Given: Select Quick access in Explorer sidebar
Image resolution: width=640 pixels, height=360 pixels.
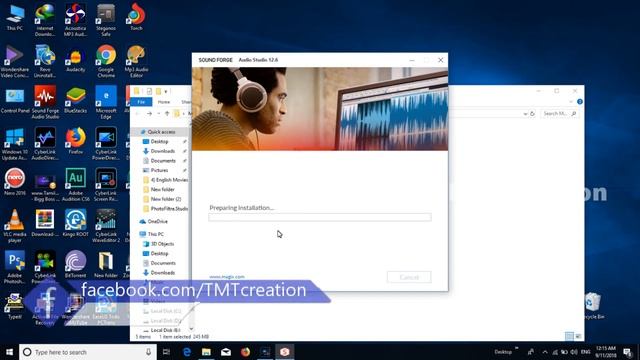Looking at the screenshot, I should tap(161, 132).
